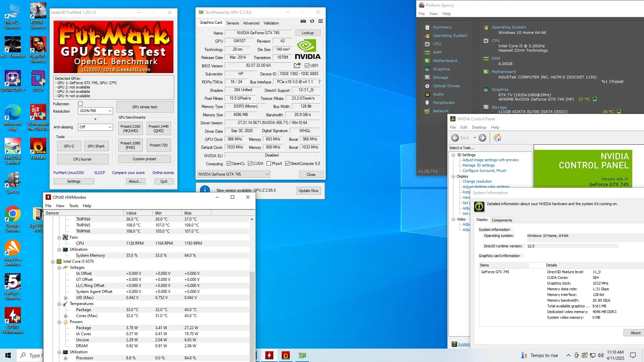Collapse the Display node in NVIDIA task tree
Viewport: 644px width, 362px height.
pos(453,176)
